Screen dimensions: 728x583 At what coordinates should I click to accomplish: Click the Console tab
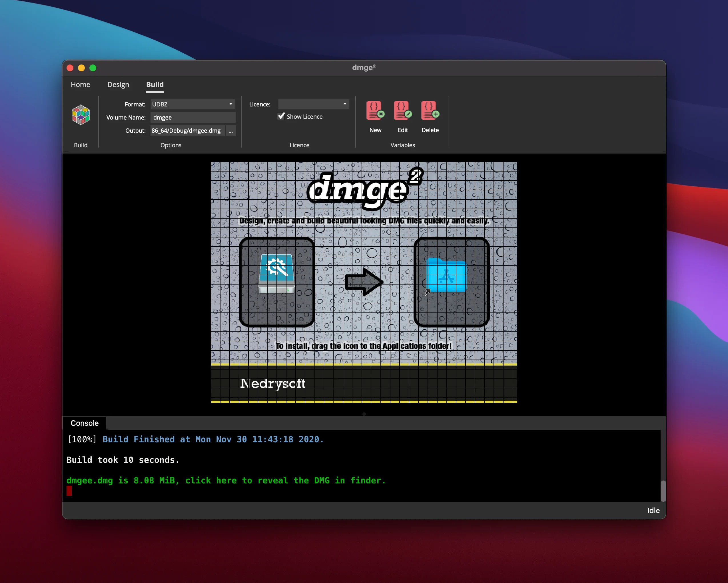[85, 423]
